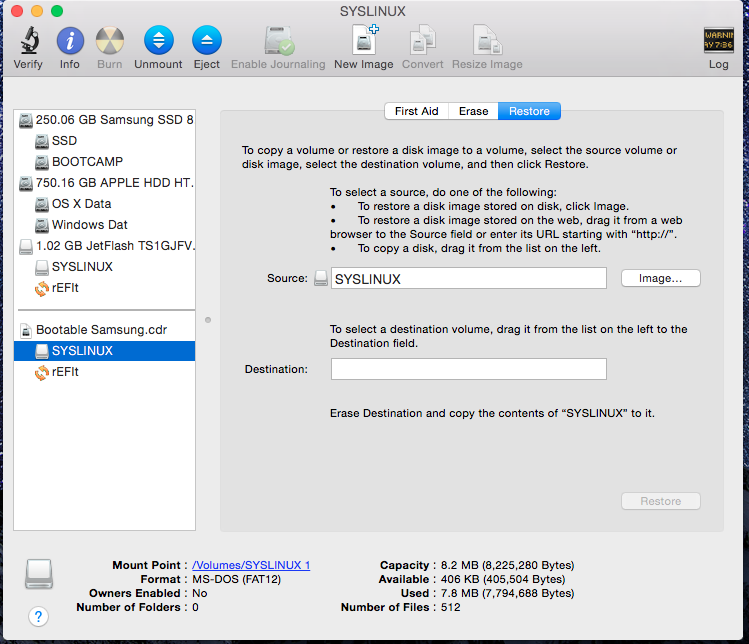Create a New Image from toolbar

point(364,39)
